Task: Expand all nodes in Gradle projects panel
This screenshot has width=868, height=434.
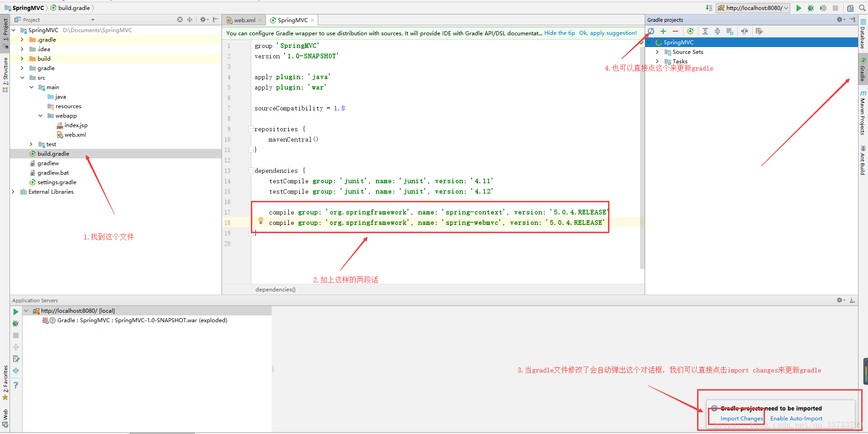Action: coord(705,31)
